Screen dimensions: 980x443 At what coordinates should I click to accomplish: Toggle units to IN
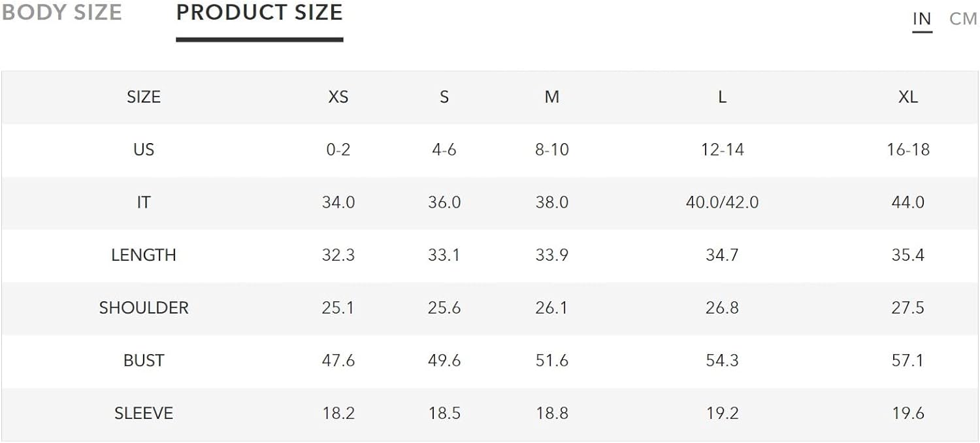tap(922, 19)
